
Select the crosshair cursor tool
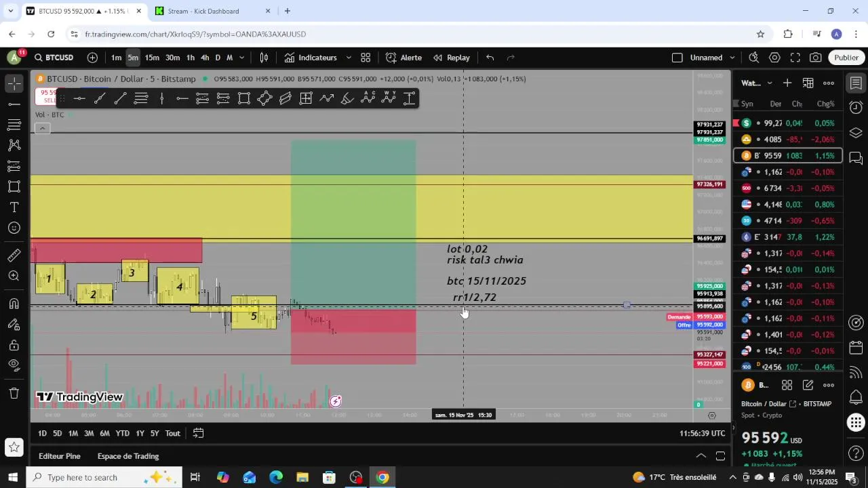pyautogui.click(x=14, y=84)
